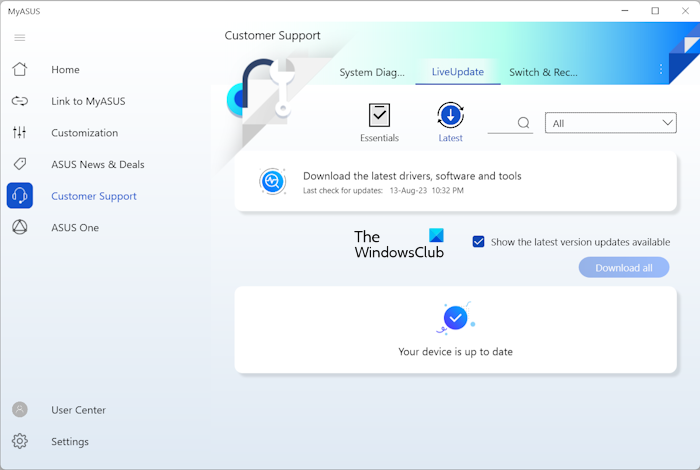Image resolution: width=700 pixels, height=470 pixels.
Task: Select the Essentials checklist icon
Action: click(x=379, y=115)
